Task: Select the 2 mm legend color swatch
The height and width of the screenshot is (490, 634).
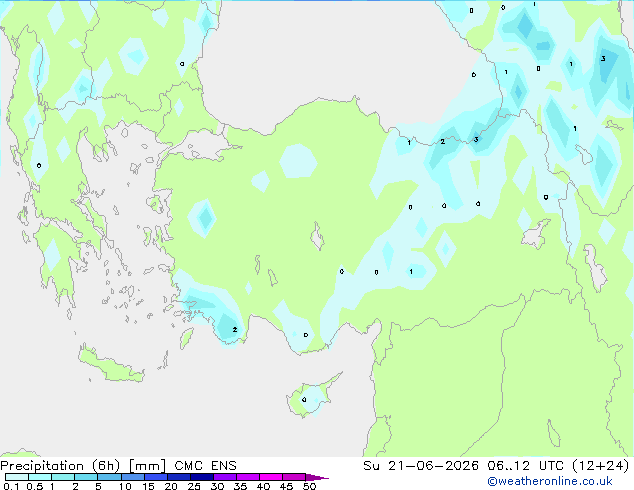Action: tap(86, 477)
